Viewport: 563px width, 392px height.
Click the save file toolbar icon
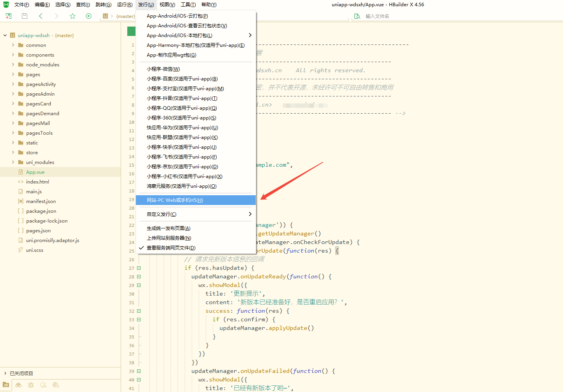coord(25,16)
